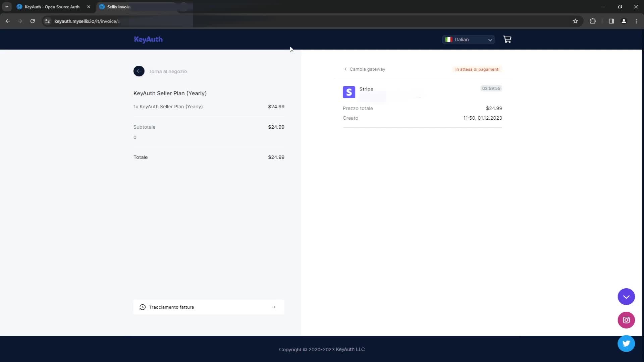Image resolution: width=644 pixels, height=362 pixels.
Task: Open the Chrome three-dot menu
Action: 636,21
